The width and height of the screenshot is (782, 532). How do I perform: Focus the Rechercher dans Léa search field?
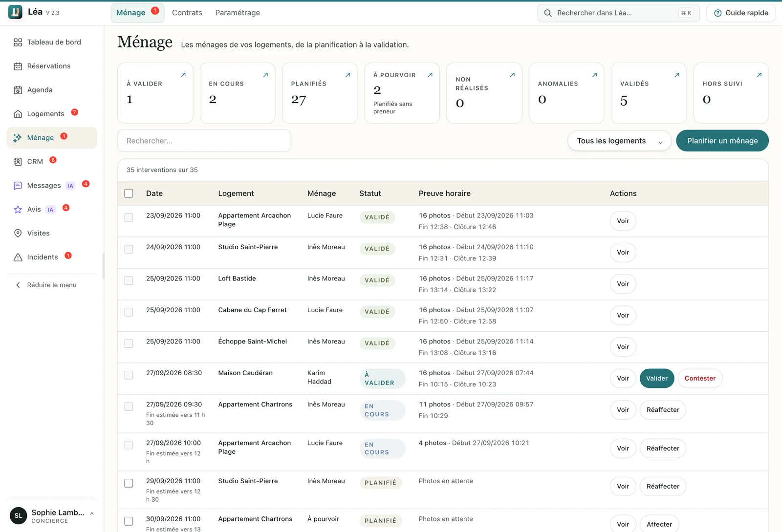pos(618,13)
